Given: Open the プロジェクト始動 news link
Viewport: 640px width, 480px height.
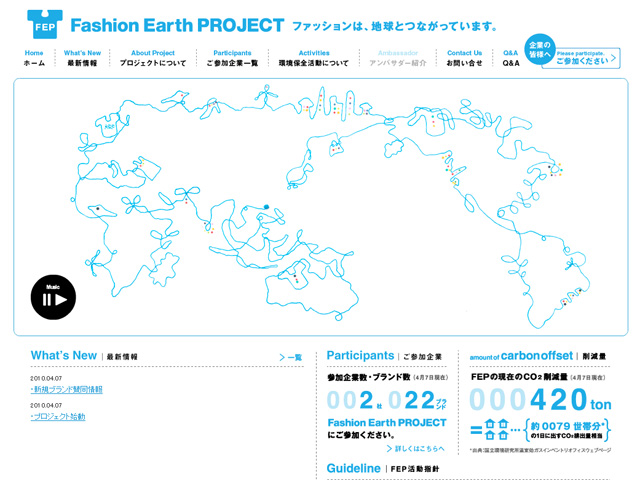Looking at the screenshot, I should (x=58, y=416).
